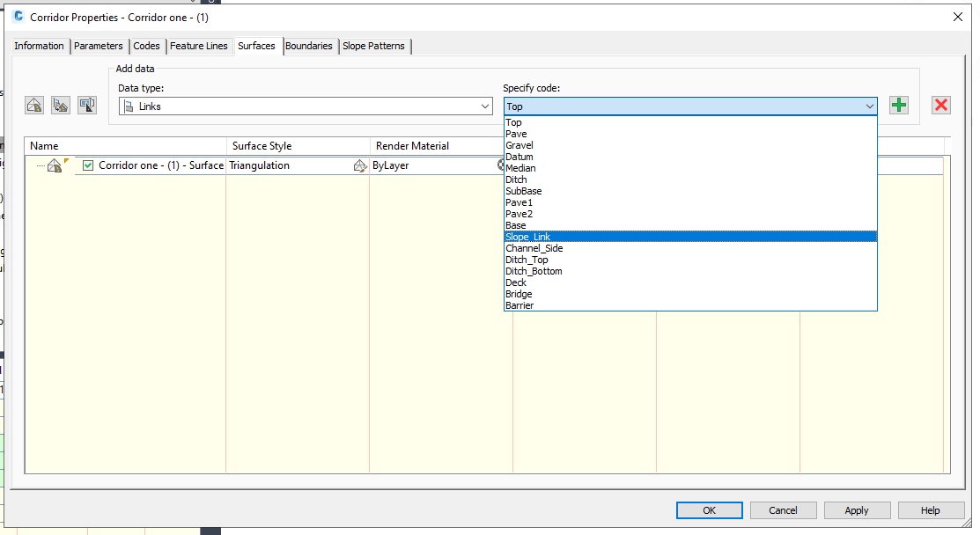Click the Triangulation style edit icon

coord(360,165)
